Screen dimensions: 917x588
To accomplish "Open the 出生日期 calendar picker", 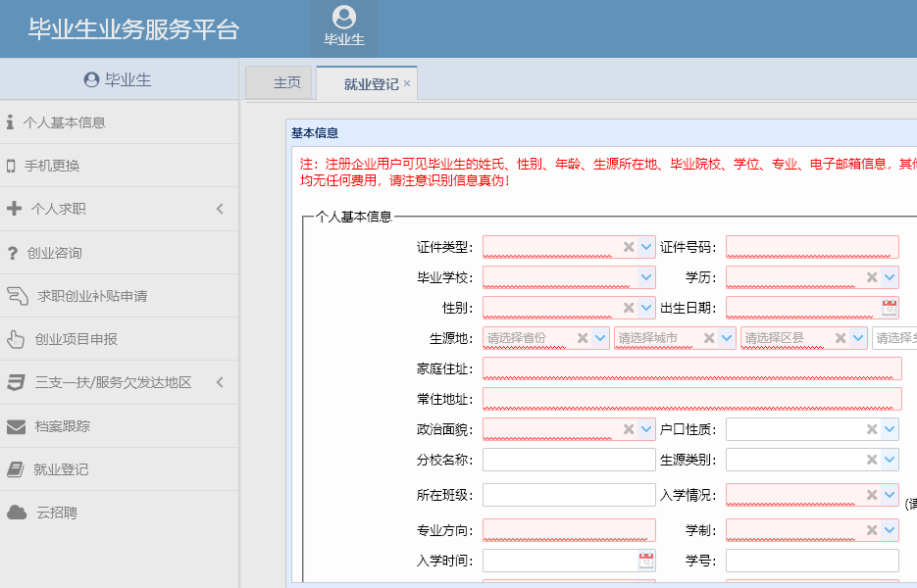I will (890, 308).
